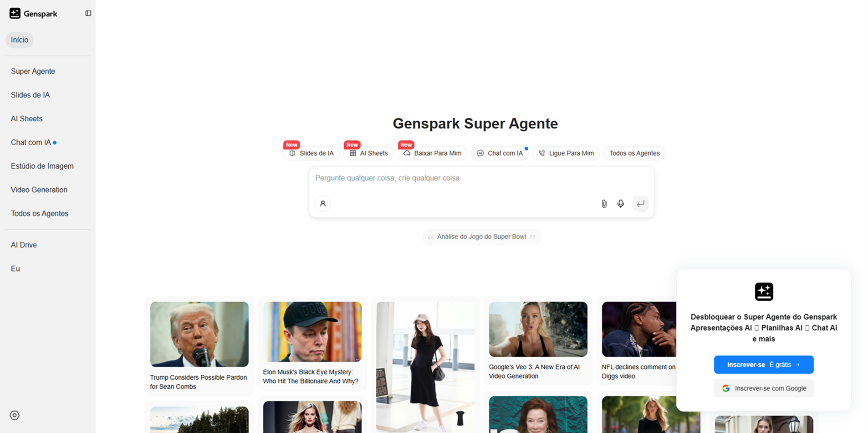This screenshot has height=433, width=868.
Task: Click Inscrever-se com Google button
Action: [764, 388]
